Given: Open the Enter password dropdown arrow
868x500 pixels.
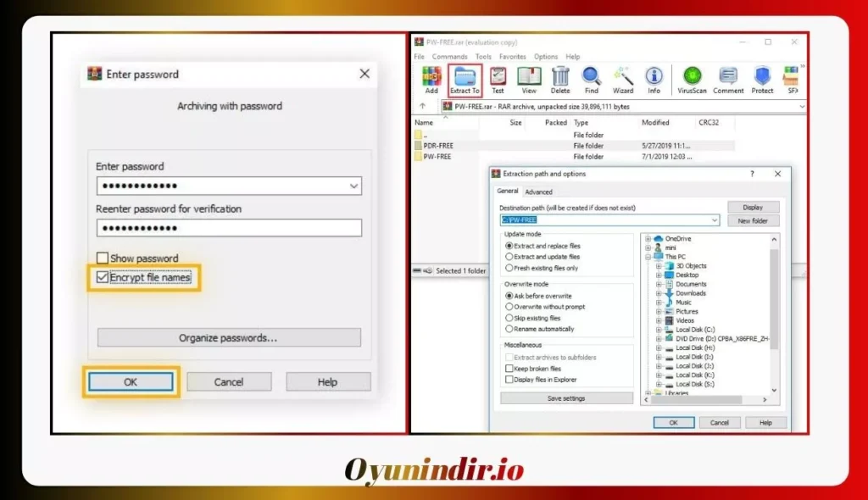Looking at the screenshot, I should pyautogui.click(x=353, y=186).
